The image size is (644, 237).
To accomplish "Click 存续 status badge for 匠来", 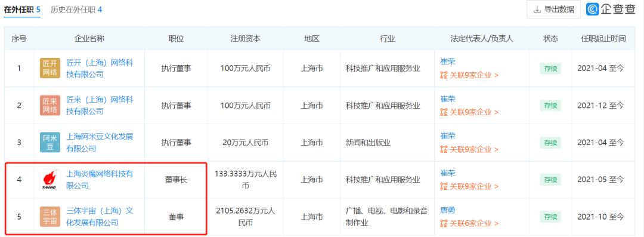I will (550, 106).
